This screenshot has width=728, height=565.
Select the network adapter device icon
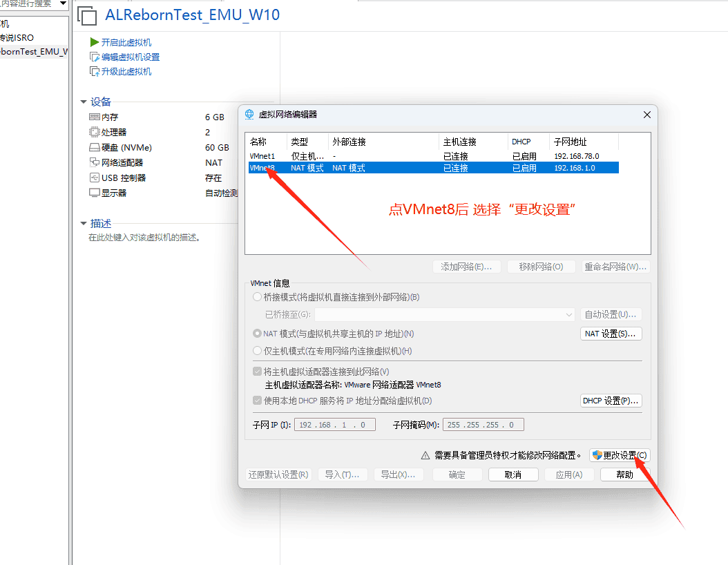[x=95, y=163]
